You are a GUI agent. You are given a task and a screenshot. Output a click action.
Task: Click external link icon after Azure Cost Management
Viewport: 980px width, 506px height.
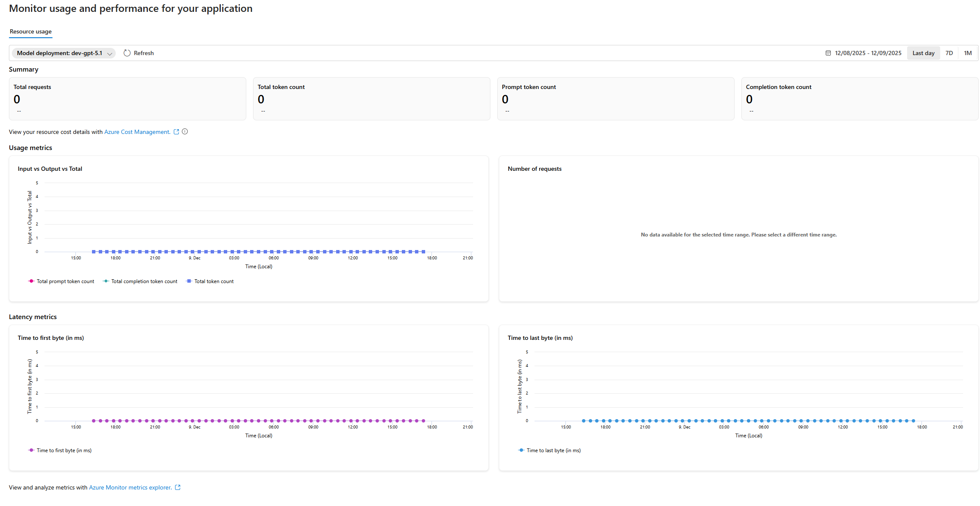tap(176, 132)
